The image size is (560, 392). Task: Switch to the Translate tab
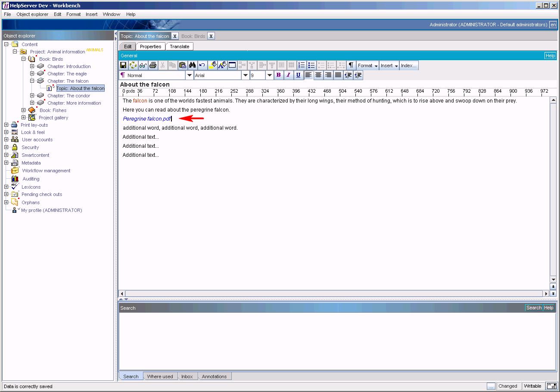point(179,47)
